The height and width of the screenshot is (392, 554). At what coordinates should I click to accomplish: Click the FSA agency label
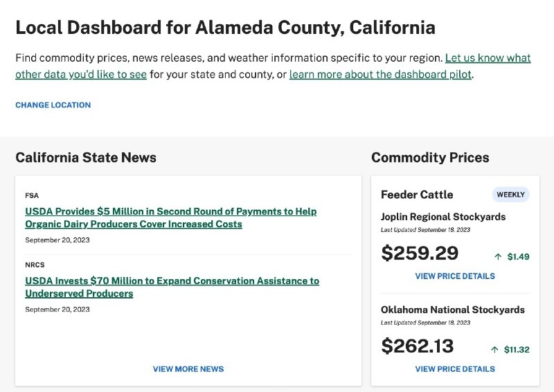(x=32, y=195)
